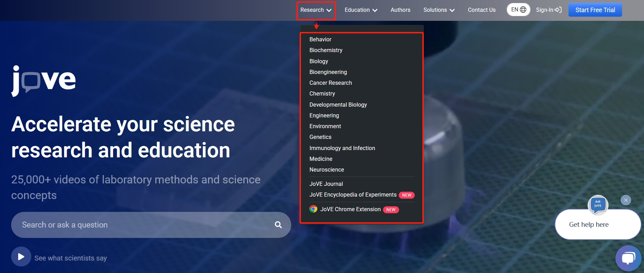Viewport: 644px width, 273px height.
Task: Open the Authors page
Action: tap(400, 10)
